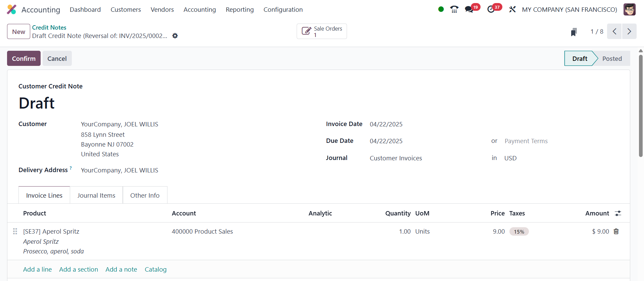Click the Odoo Accounting app logo
Viewport: 644px width, 281px height.
(11, 9)
